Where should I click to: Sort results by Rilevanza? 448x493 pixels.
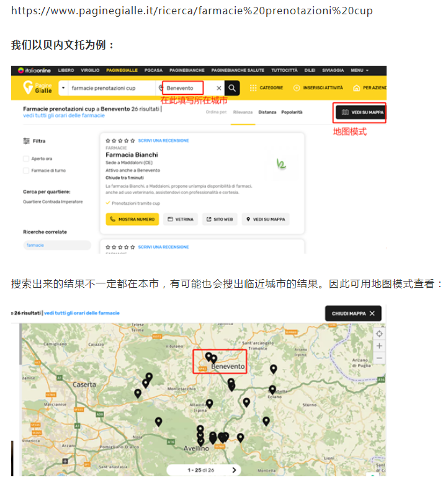[243, 112]
